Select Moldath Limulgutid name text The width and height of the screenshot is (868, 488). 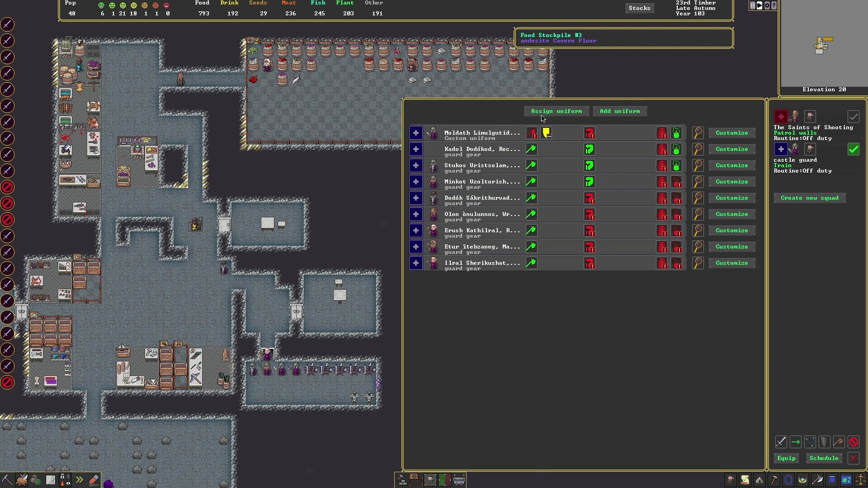click(482, 133)
